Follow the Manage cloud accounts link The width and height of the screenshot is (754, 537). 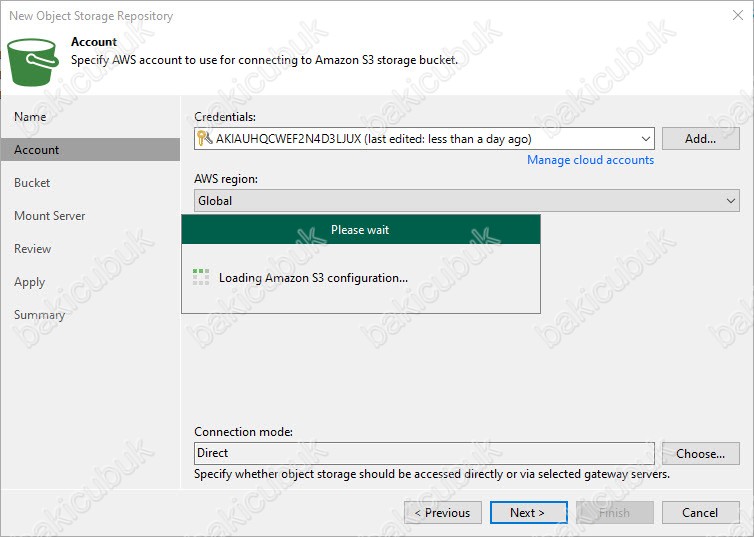(590, 160)
